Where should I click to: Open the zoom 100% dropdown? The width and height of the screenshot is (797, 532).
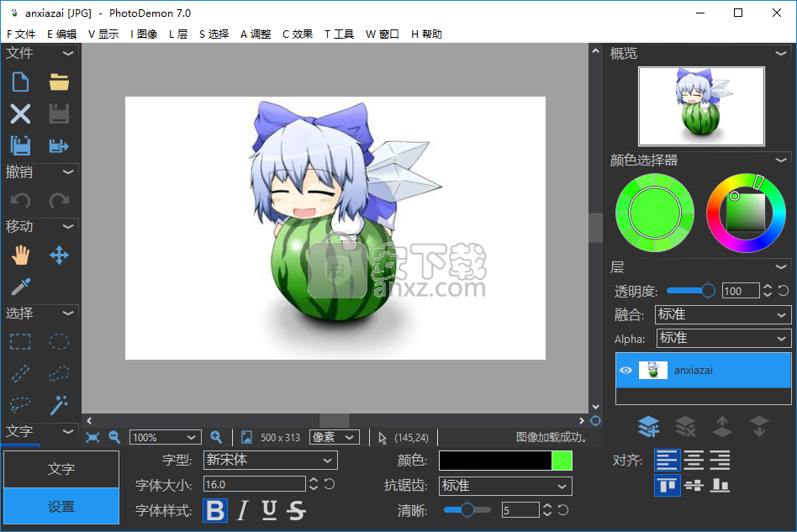(165, 438)
